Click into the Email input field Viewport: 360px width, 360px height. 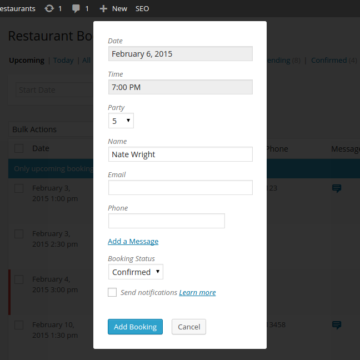pos(180,188)
